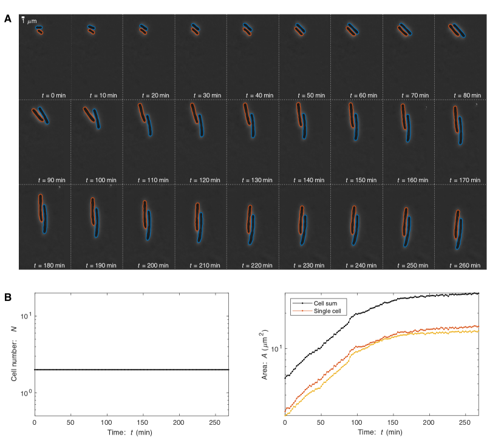
Task: Select the "t = 160 min" frame label
Action: 413,180
